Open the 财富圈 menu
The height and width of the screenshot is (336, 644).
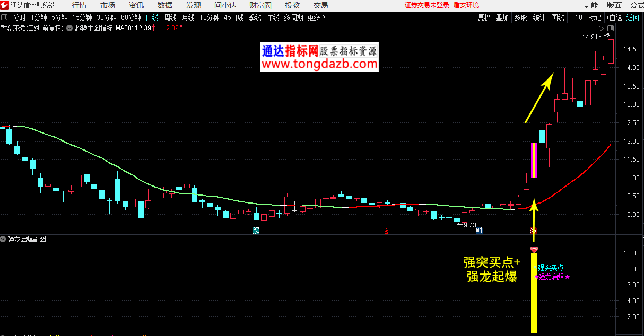click(260, 5)
